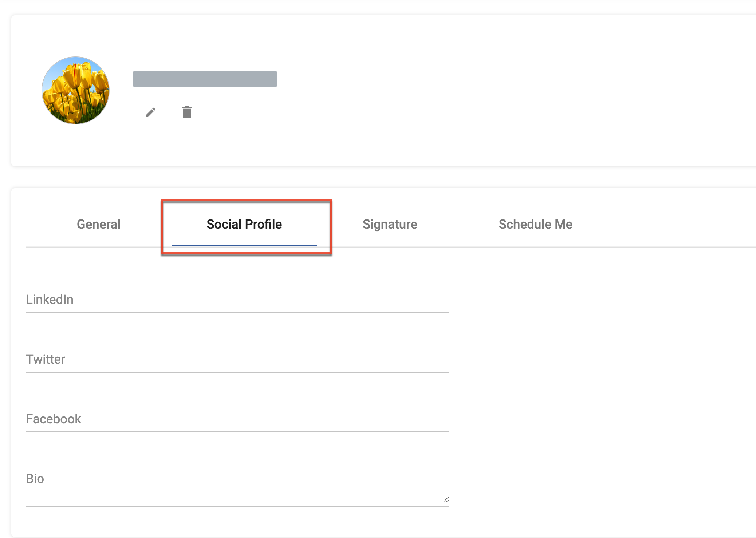Click inside the LinkedIn input field

[237, 302]
